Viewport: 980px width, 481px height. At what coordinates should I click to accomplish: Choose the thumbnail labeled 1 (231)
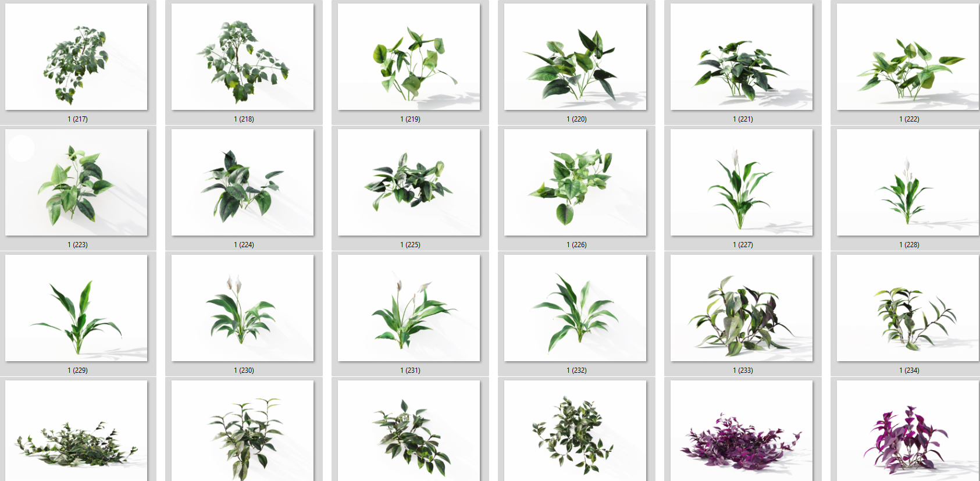pyautogui.click(x=409, y=308)
